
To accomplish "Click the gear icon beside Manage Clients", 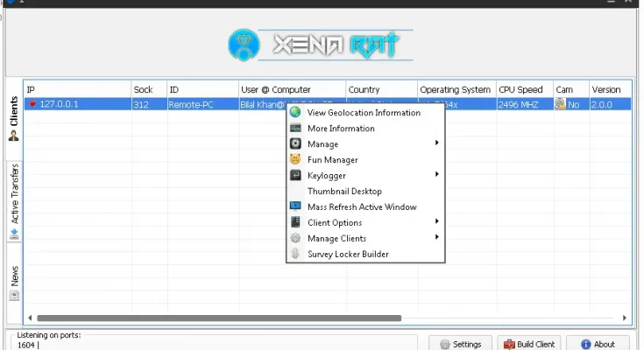I will click(295, 239).
